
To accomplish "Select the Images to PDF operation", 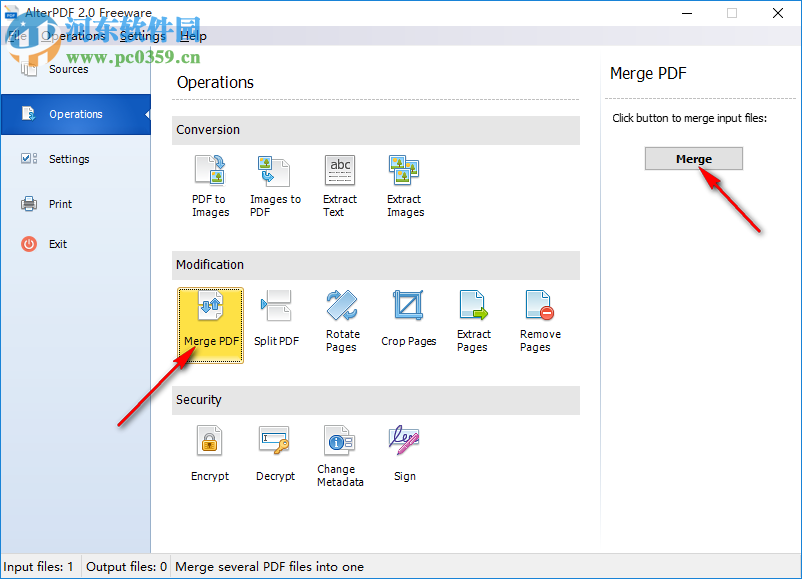I will coord(275,186).
